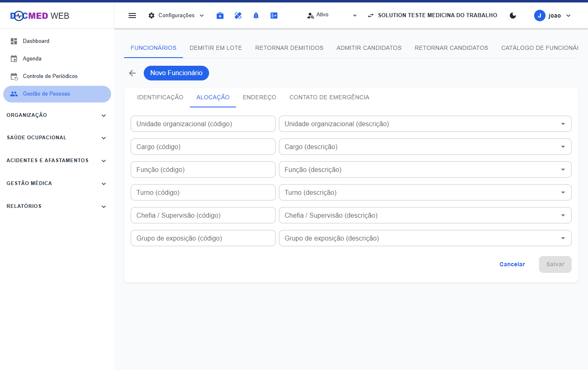Click the checklist icon in toolbar

click(x=274, y=16)
